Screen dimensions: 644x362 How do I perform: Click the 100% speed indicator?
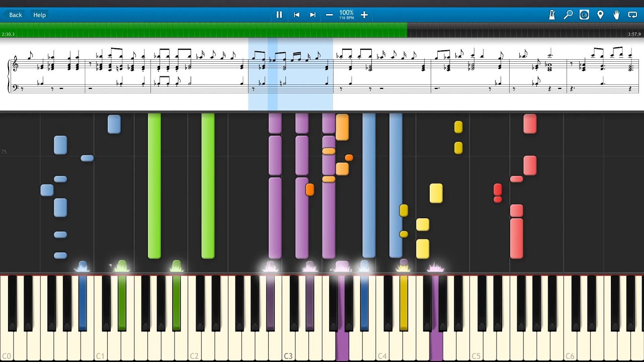click(346, 14)
